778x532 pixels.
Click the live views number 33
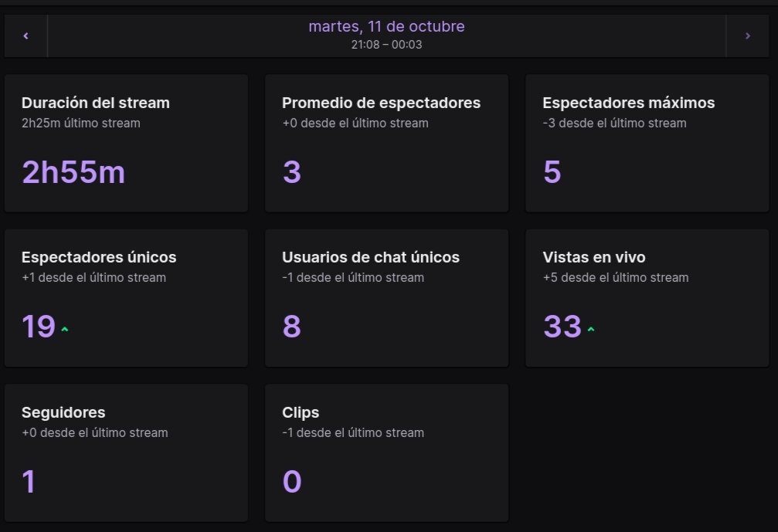point(562,327)
